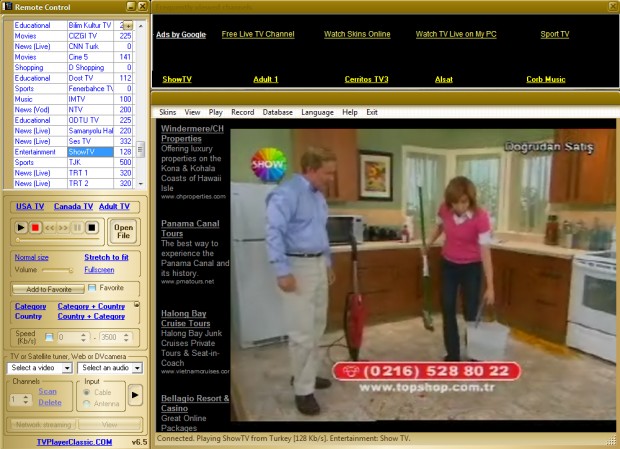This screenshot has height=449, width=620.
Task: Click the rewind << button
Action: click(x=49, y=228)
